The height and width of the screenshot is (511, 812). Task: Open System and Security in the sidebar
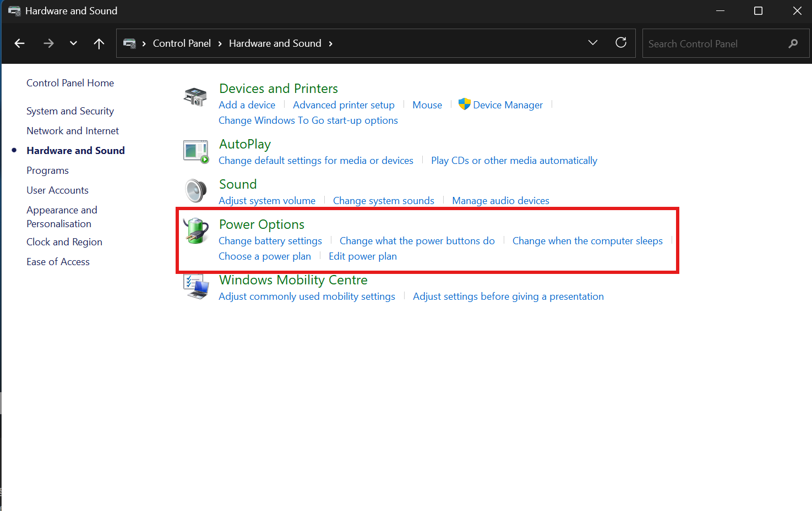(70, 111)
